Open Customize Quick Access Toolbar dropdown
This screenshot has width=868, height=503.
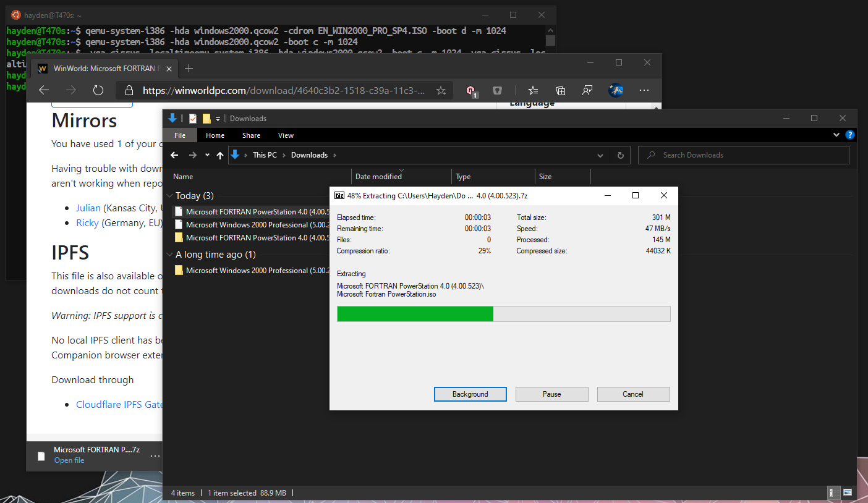point(218,119)
